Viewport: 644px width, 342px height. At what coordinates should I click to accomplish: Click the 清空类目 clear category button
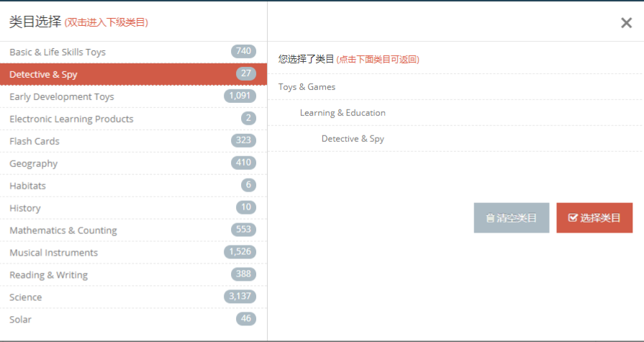pyautogui.click(x=511, y=218)
